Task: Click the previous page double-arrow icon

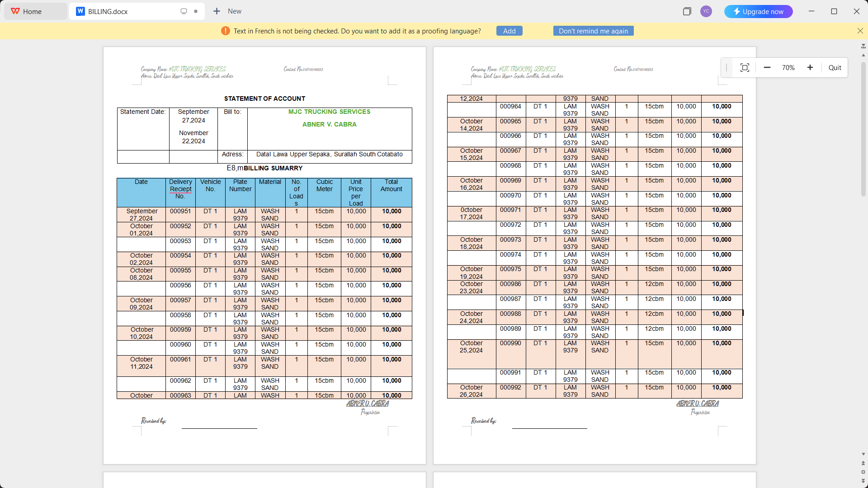Action: coord(863,463)
